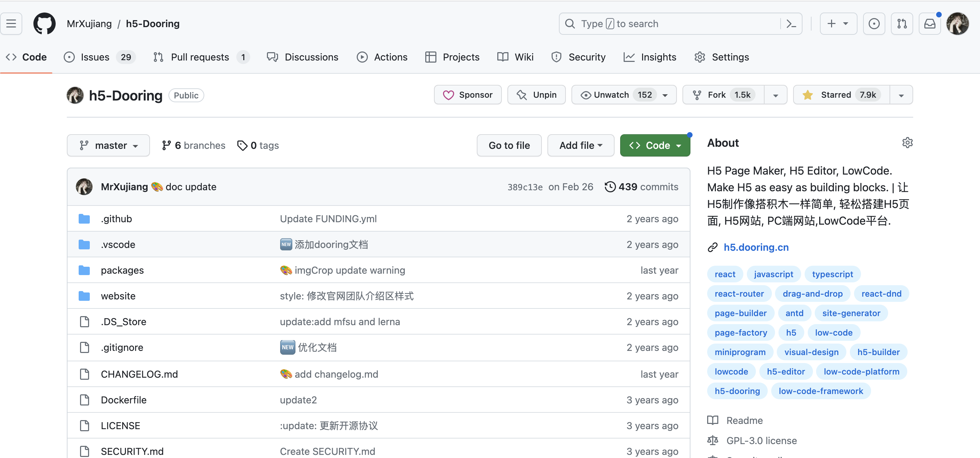Fork the repository with Fork button
The image size is (980, 458).
point(723,95)
